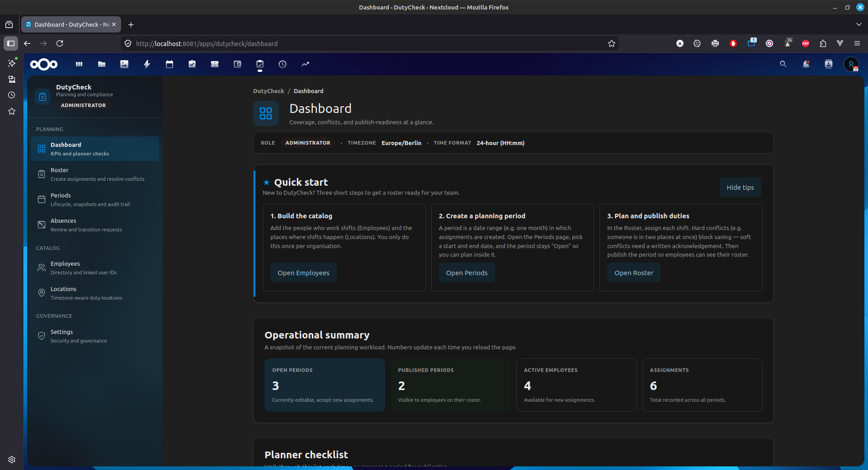Open the notifications bell
Image resolution: width=868 pixels, height=470 pixels.
click(806, 64)
